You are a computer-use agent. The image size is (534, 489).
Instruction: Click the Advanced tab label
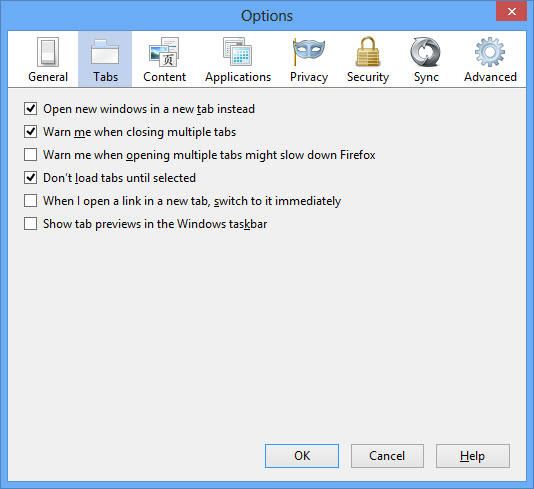coord(490,77)
